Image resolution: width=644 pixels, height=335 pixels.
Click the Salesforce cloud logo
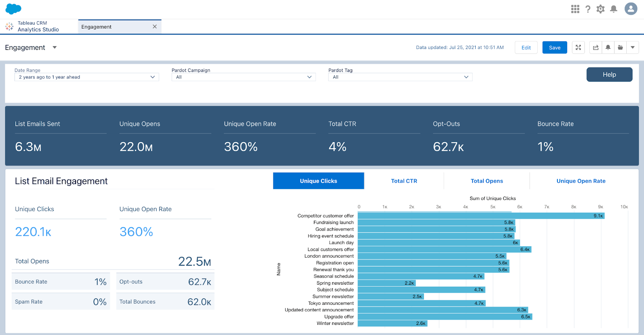click(13, 8)
